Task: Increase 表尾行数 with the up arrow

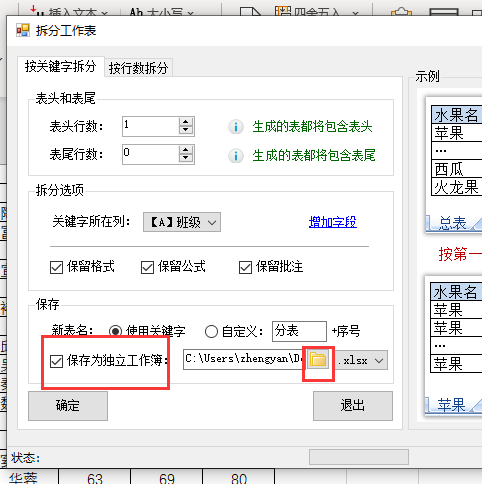Action: (186, 150)
